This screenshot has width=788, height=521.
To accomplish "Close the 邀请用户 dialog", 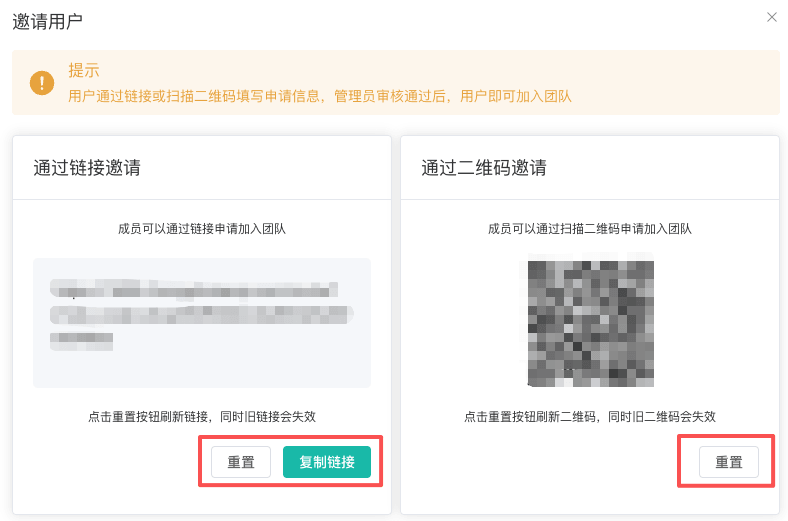I will pos(771,18).
